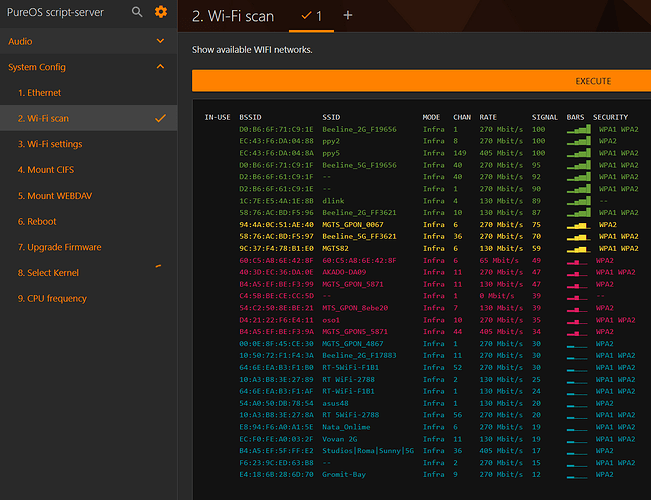The width and height of the screenshot is (651, 500).
Task: Click SSID MGTS_GPON_5871 row
Action: [x=353, y=284]
